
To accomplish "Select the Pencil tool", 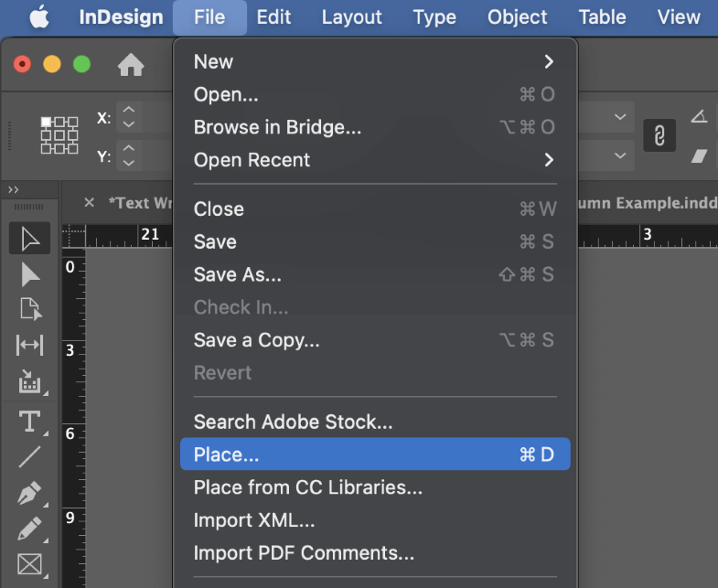I will tap(30, 529).
